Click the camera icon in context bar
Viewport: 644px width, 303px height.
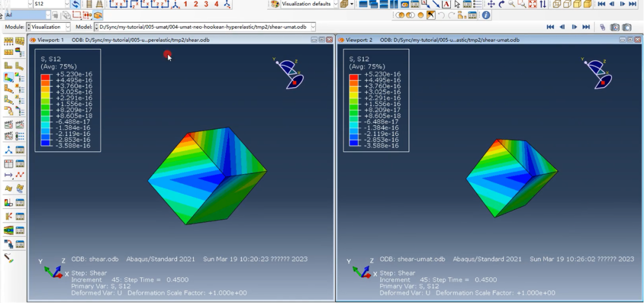tap(627, 27)
